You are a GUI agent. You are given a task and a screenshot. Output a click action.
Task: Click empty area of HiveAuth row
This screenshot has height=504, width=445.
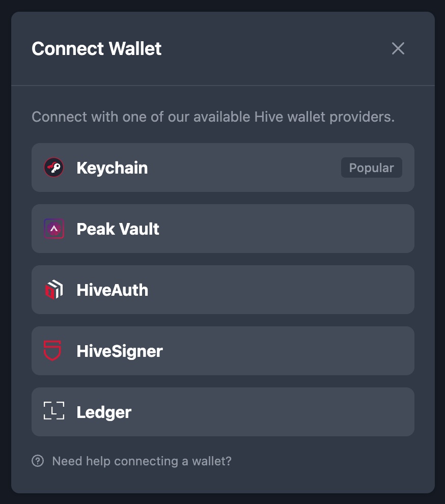pos(280,290)
